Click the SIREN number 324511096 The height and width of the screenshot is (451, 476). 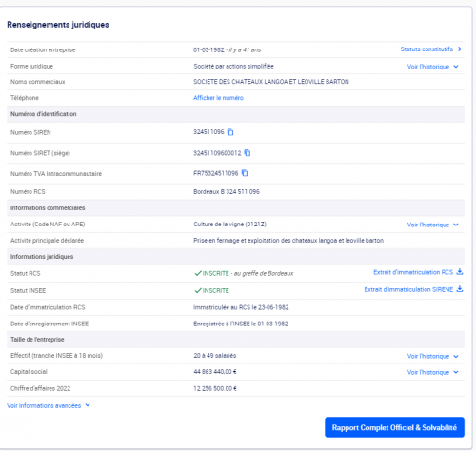point(208,132)
